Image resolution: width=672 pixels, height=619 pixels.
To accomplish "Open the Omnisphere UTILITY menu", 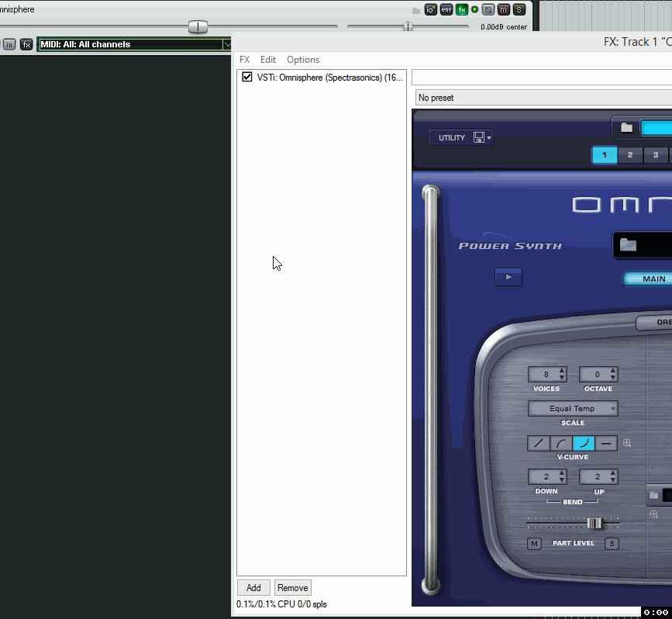I will [451, 138].
